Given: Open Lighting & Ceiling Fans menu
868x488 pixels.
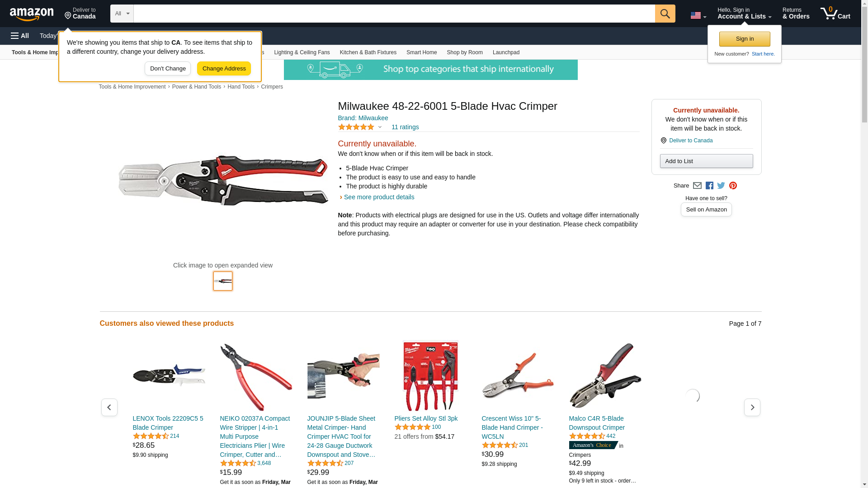Looking at the screenshot, I should pos(302,52).
